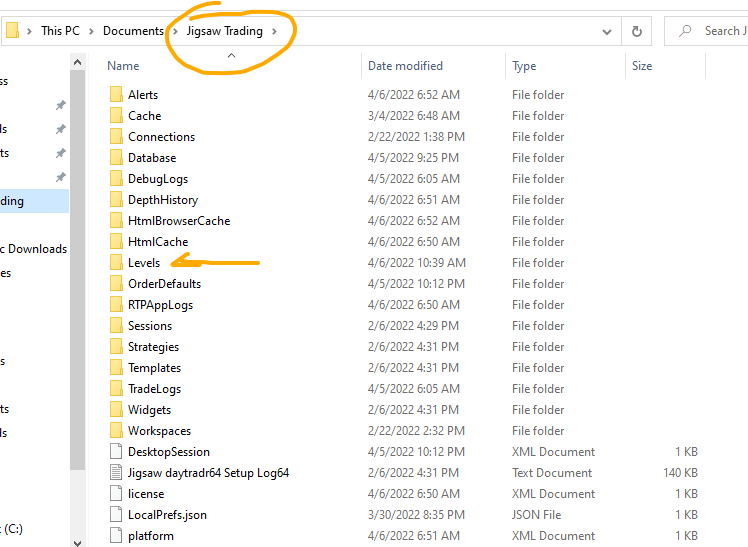The image size is (748, 547).
Task: Click the navigation pane scrollbar thumb
Action: (x=77, y=269)
